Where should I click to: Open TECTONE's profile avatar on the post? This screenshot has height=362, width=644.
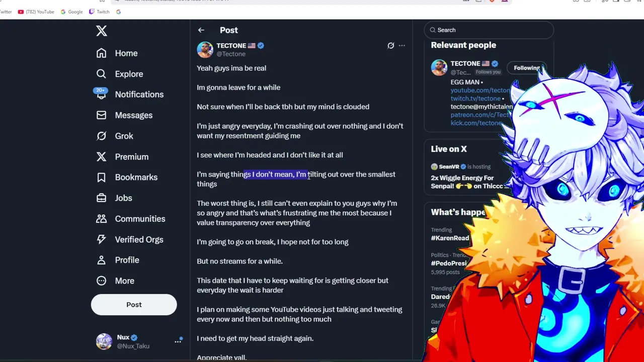tap(205, 49)
